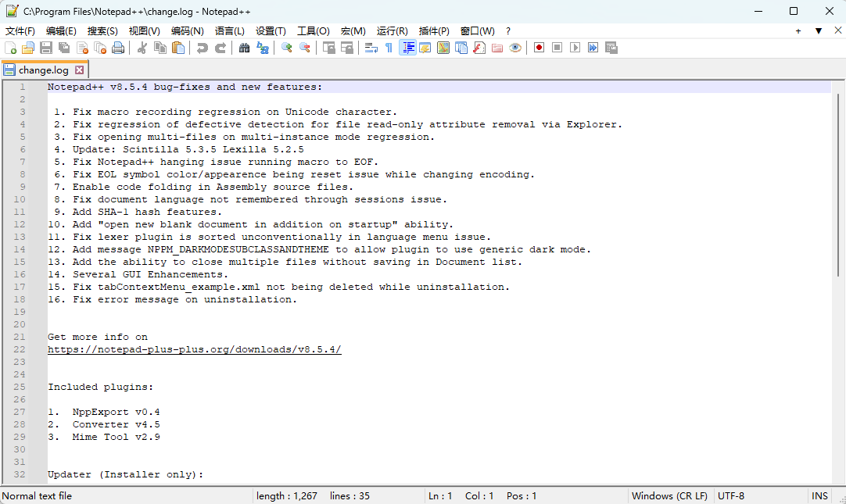Create a new file via toolbar icon

(10, 48)
